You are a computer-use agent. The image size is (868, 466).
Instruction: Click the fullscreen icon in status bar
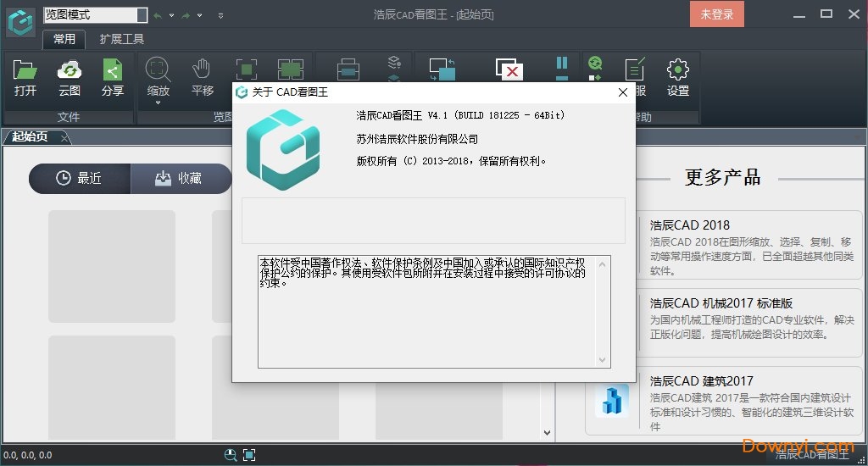(249, 455)
